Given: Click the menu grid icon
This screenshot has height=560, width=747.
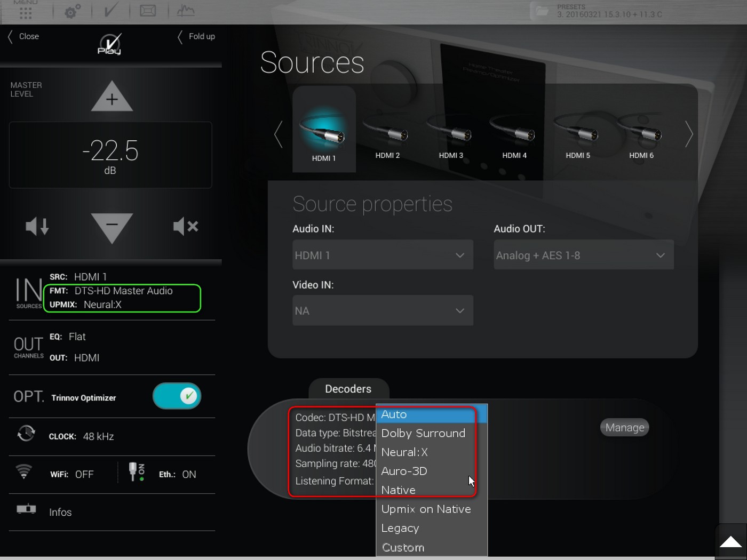Looking at the screenshot, I should 25,11.
